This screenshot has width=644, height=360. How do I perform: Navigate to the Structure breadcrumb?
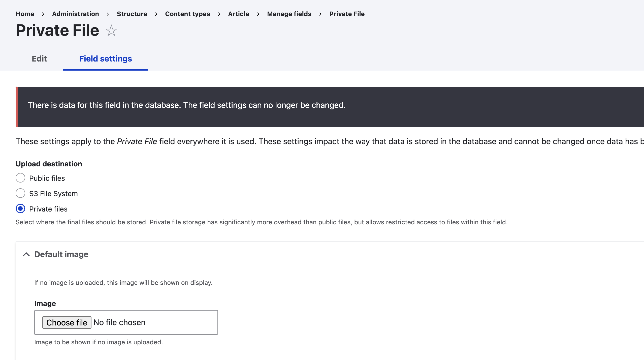[132, 14]
